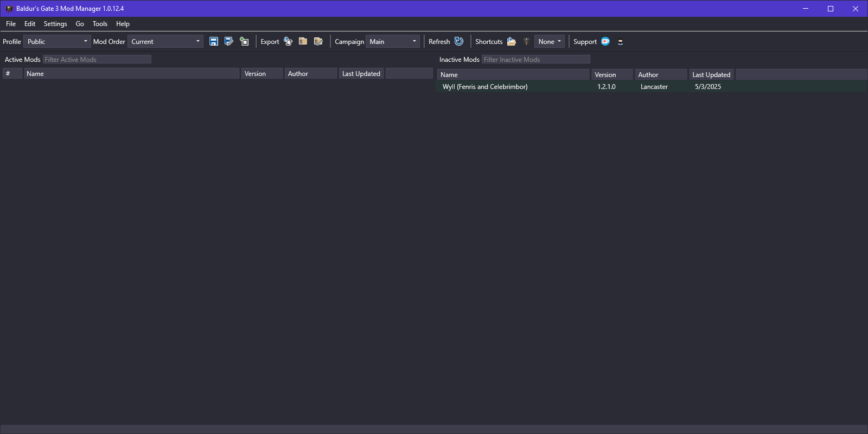
Task: Open the Help menu
Action: click(123, 24)
